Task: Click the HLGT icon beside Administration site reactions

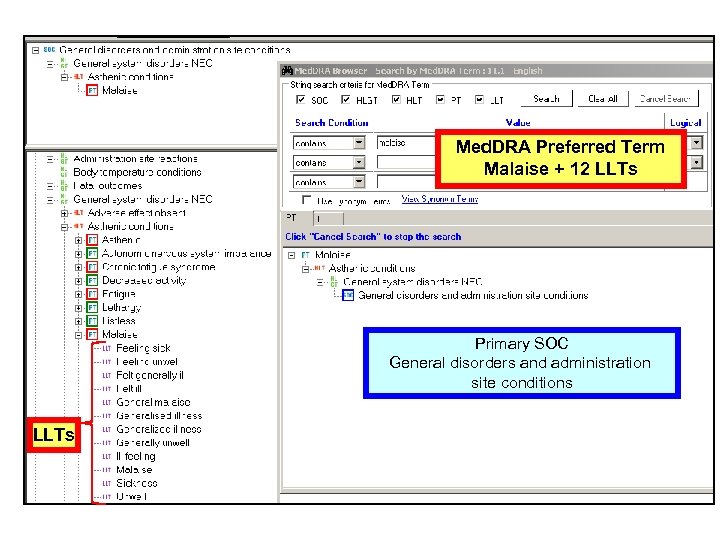Action: pyautogui.click(x=64, y=159)
